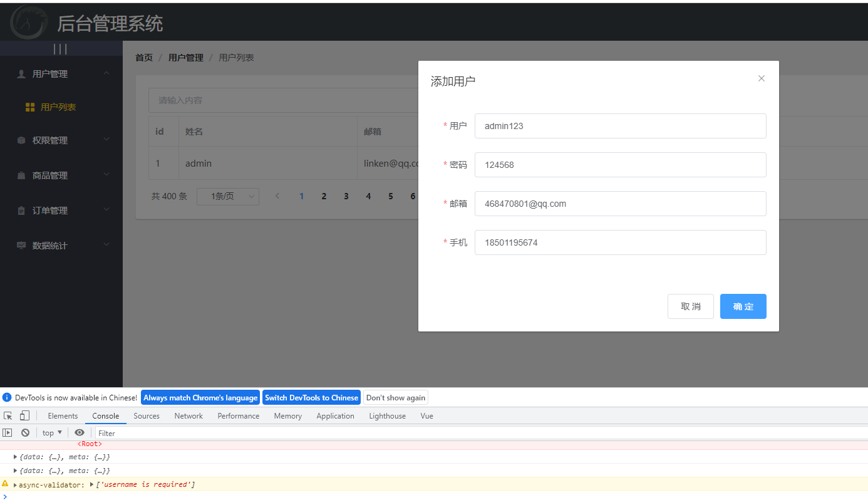The image size is (868, 500).
Task: Switch to the Sources tab
Action: pyautogui.click(x=147, y=416)
